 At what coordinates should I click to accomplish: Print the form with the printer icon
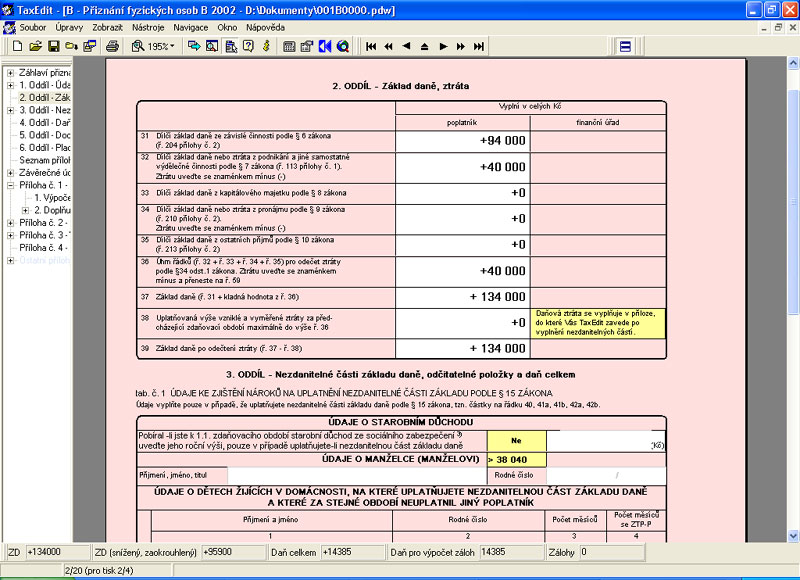coord(112,46)
